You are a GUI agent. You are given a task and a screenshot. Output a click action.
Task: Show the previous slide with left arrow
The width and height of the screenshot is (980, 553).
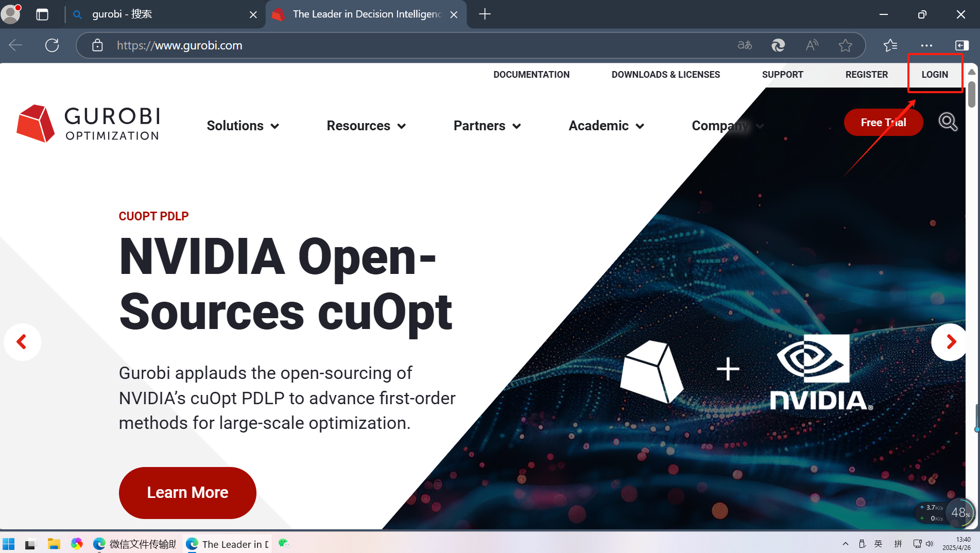(x=22, y=342)
